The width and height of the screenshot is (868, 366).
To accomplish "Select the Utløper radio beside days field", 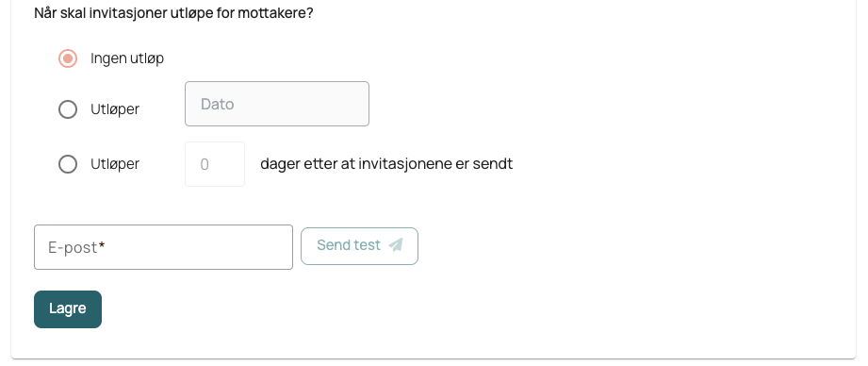I will (68, 164).
